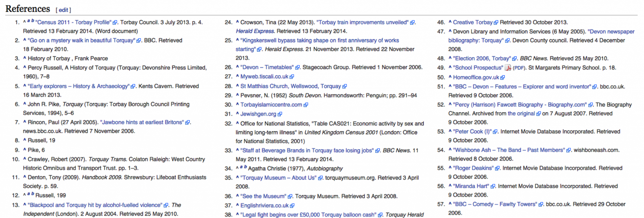This screenshot has height=218, width=644.
Task: Open 'Census 2011 - Torbay Profile' link
Action: click(73, 22)
